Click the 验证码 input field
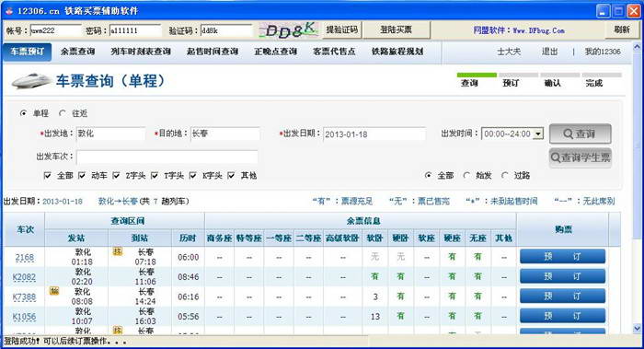The image size is (644, 349). pyautogui.click(x=226, y=30)
